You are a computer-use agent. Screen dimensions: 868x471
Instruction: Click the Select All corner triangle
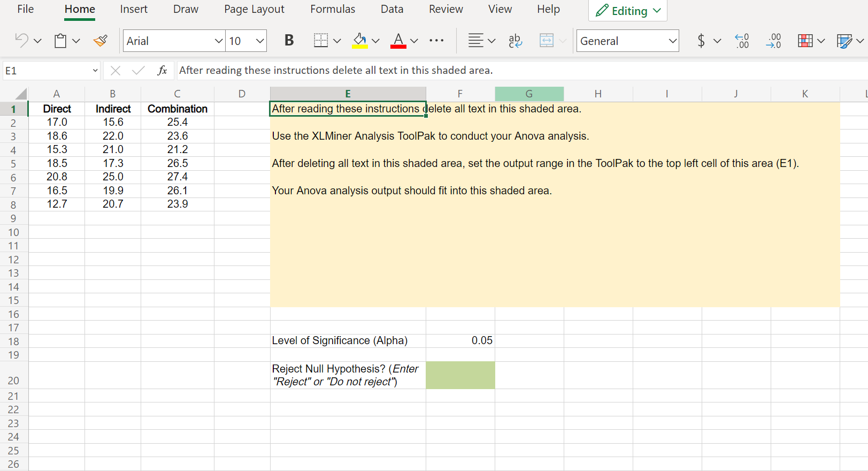tap(20, 94)
